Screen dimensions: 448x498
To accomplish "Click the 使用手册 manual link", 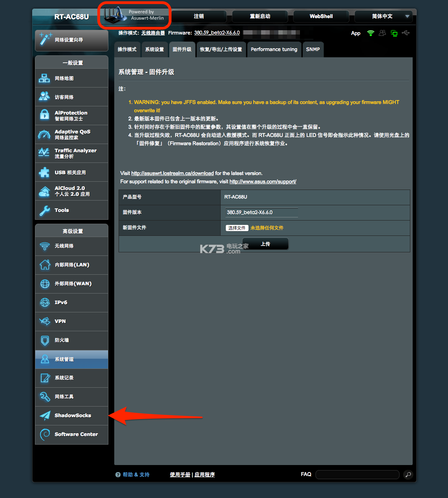I will pyautogui.click(x=180, y=475).
